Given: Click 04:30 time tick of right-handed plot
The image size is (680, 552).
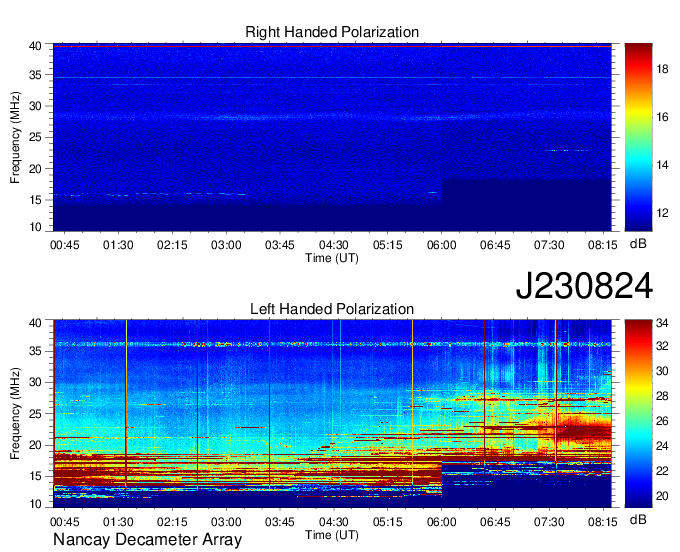Looking at the screenshot, I should (x=333, y=245).
